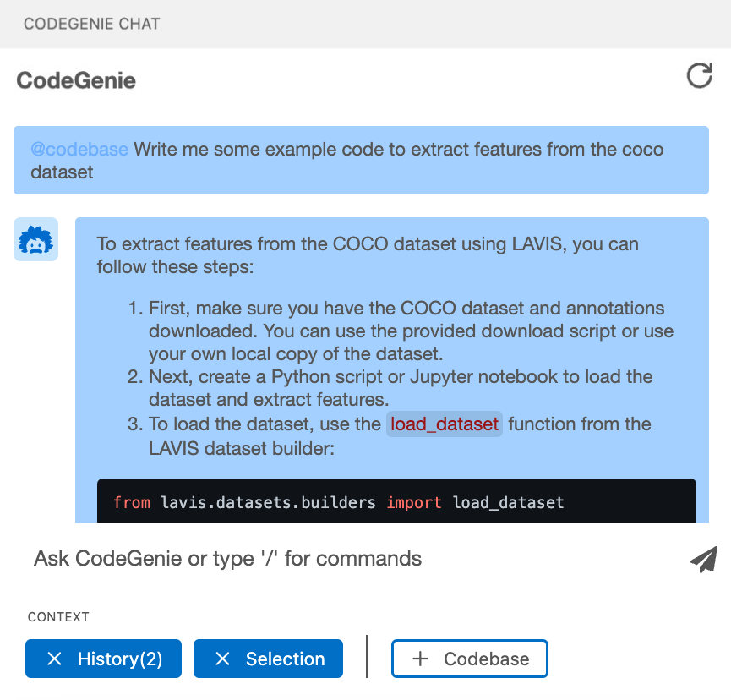Select the History(2) context chip
Screen dimensions: 731x700
tap(103, 658)
